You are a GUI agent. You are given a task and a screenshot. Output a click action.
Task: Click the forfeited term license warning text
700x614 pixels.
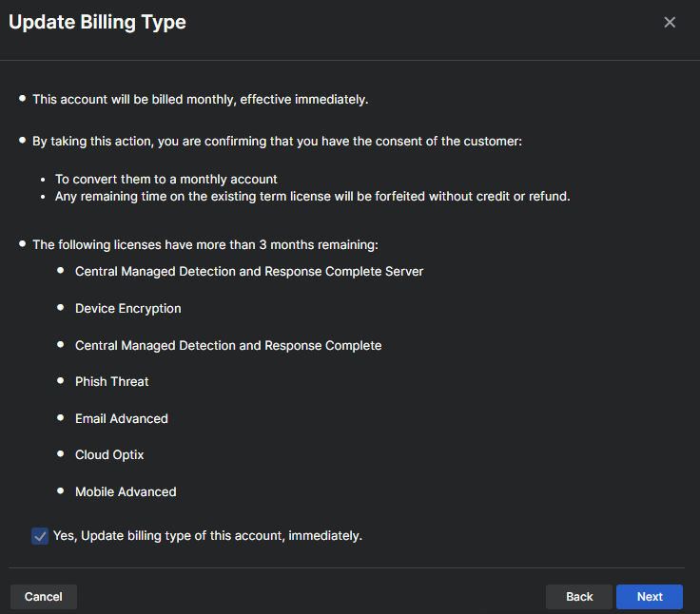[x=312, y=197]
